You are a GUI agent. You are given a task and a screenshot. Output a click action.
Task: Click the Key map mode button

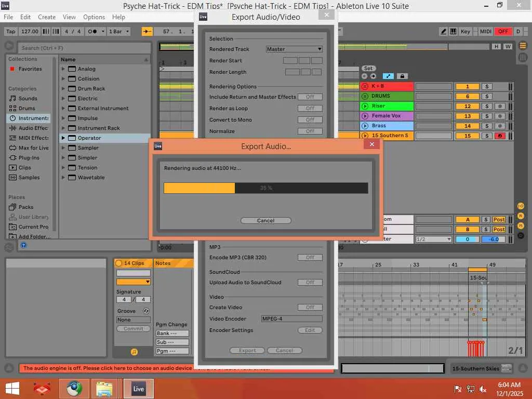[x=465, y=32]
